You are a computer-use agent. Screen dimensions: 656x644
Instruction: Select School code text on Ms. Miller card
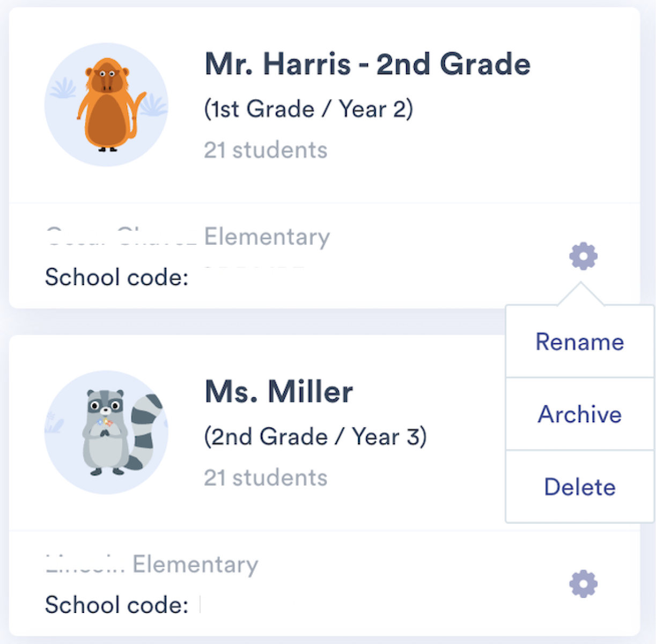116,605
